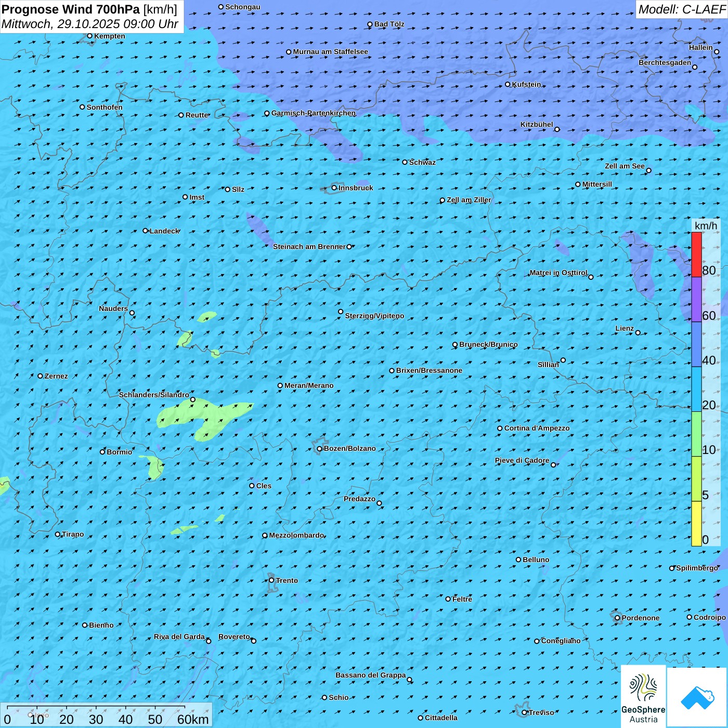Click the 'Rovereto' label
Screen dimensions: 728x728
click(x=234, y=636)
